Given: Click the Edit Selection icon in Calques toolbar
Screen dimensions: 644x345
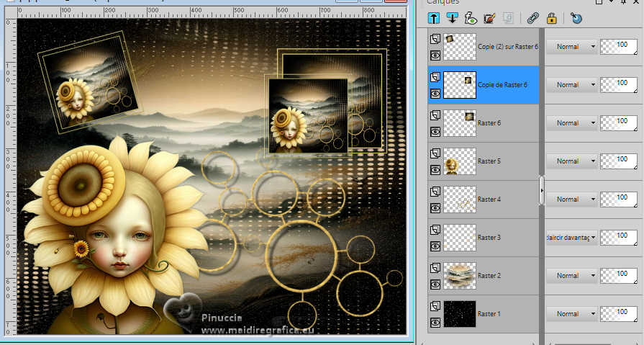Looking at the screenshot, I should (x=489, y=18).
